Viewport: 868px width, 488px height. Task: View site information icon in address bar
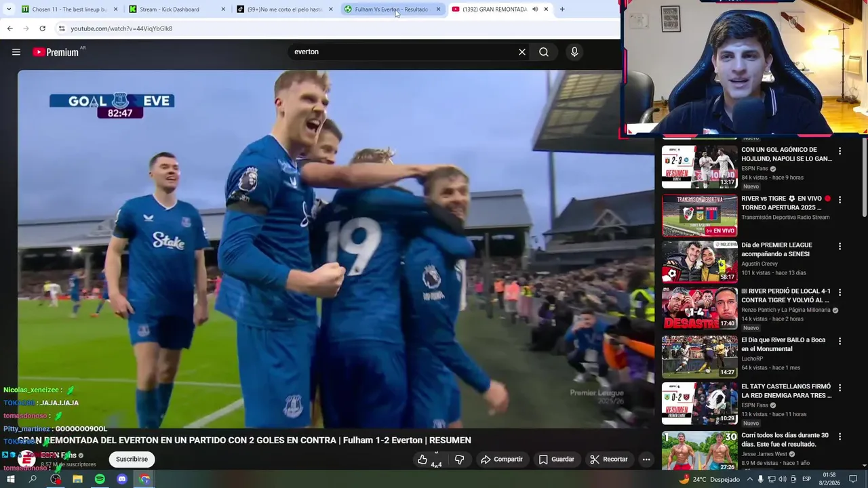click(x=62, y=28)
